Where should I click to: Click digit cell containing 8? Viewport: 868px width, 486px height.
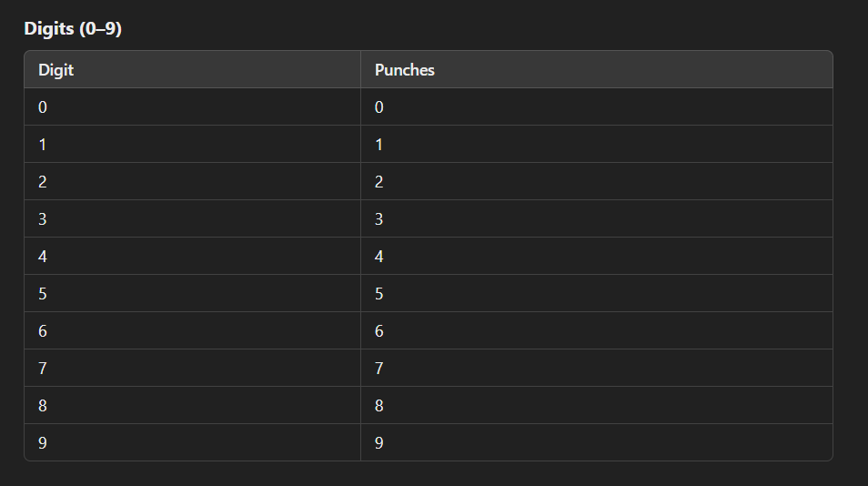pyautogui.click(x=193, y=405)
